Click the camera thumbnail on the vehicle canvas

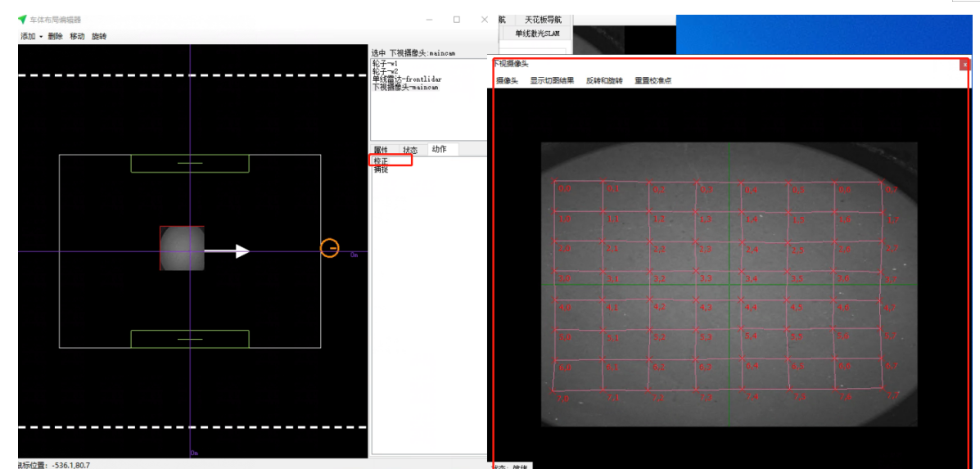182,247
